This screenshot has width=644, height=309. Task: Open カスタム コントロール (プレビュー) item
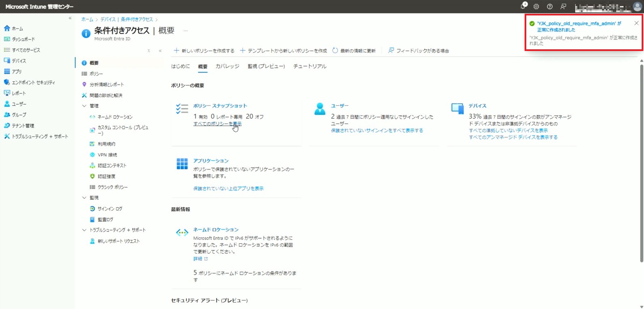123,130
